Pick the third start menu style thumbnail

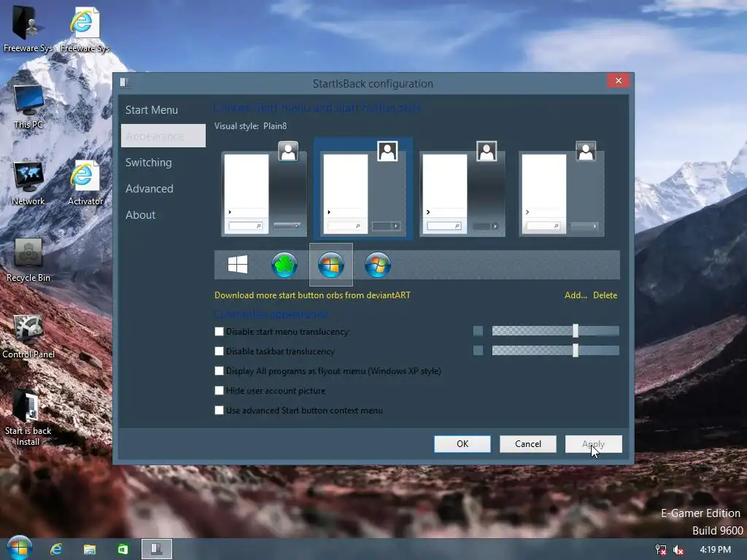[x=462, y=189]
